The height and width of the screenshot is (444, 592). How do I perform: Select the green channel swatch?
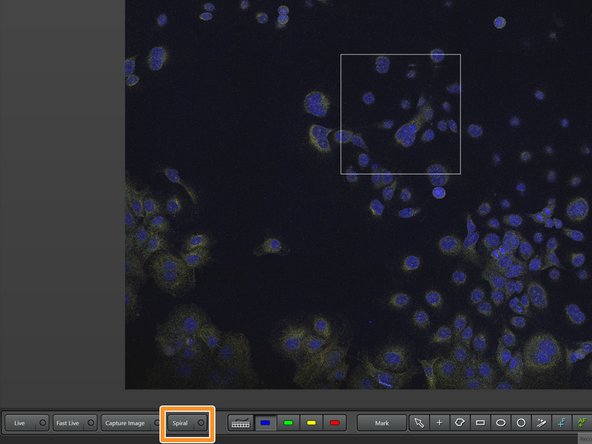click(x=288, y=423)
